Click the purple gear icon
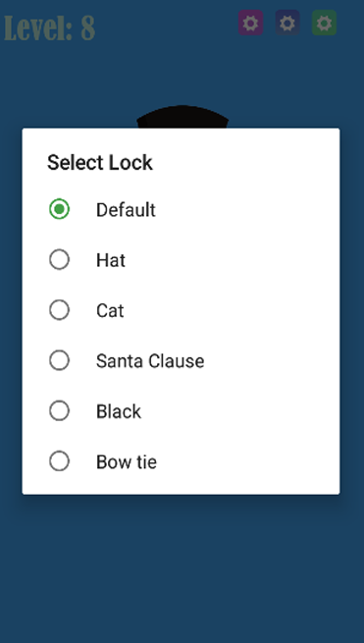Screen dimensions: 364x643 (250, 23)
